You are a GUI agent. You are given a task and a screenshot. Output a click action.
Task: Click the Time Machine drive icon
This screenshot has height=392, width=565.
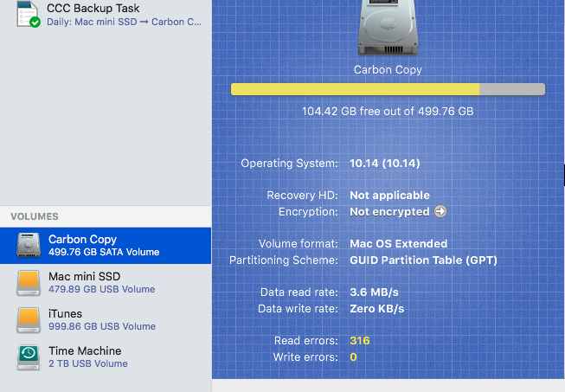(29, 357)
